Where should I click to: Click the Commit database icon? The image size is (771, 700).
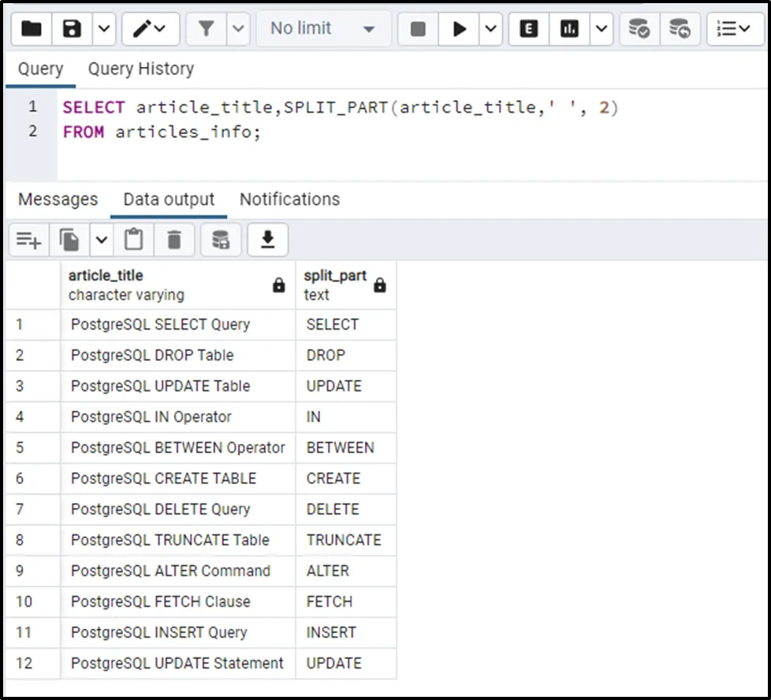point(639,29)
